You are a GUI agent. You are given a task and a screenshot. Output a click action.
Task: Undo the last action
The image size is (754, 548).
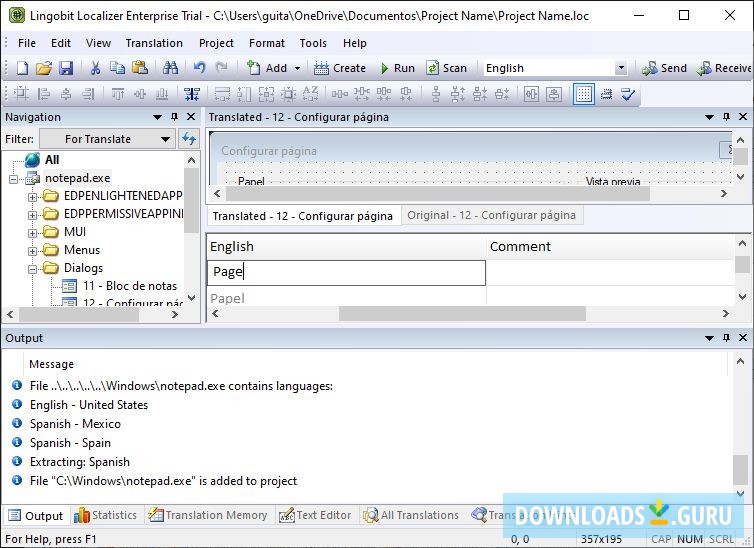[199, 68]
